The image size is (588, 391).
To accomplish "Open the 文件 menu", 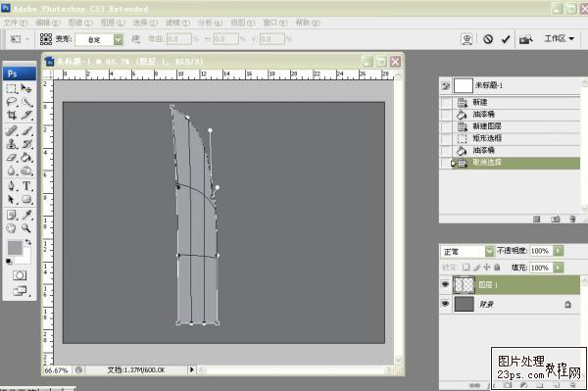I will [16, 23].
